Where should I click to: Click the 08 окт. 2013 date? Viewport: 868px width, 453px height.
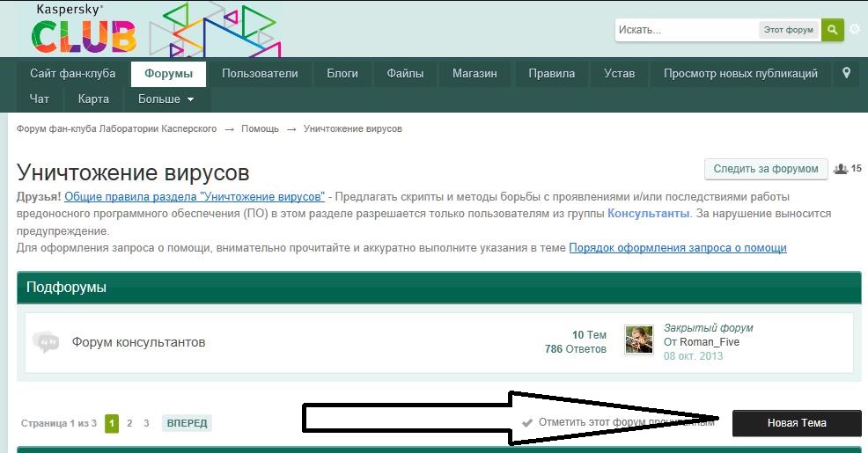point(693,356)
